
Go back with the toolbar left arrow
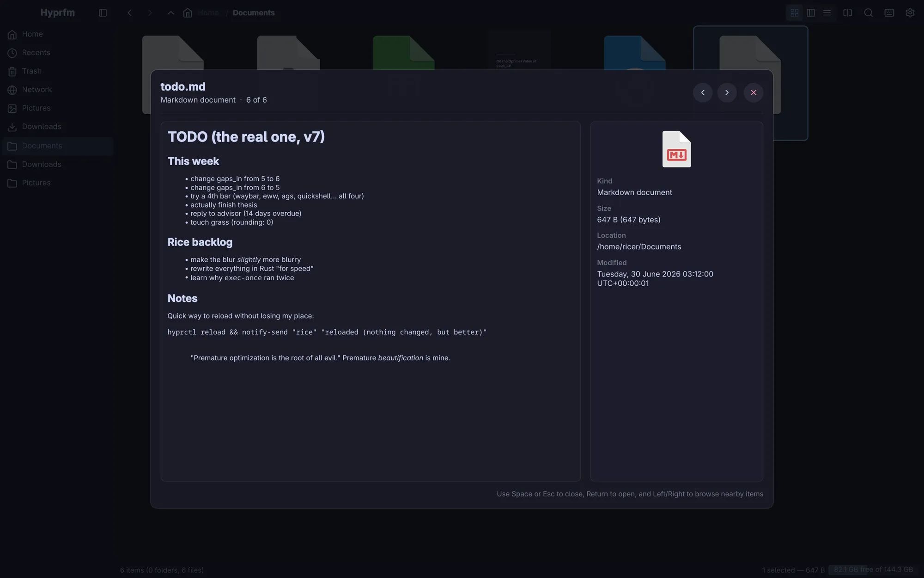(x=129, y=13)
